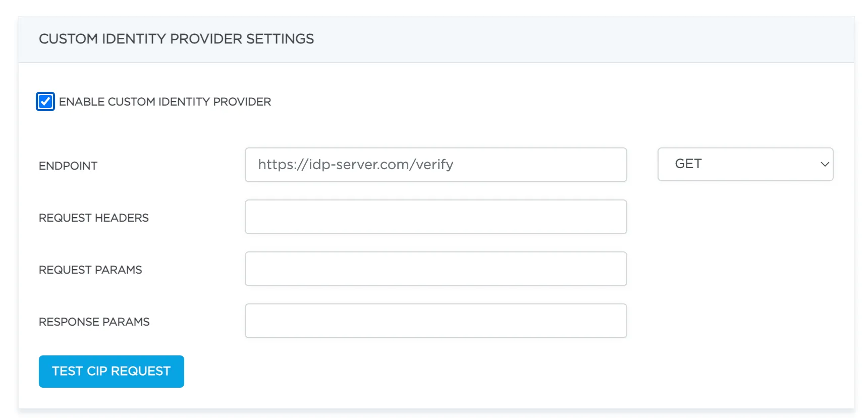This screenshot has width=868, height=418.
Task: Toggle the blue checkmark next to ENABLE CUSTOM IDENTITY PROVIDER
Action: click(45, 101)
